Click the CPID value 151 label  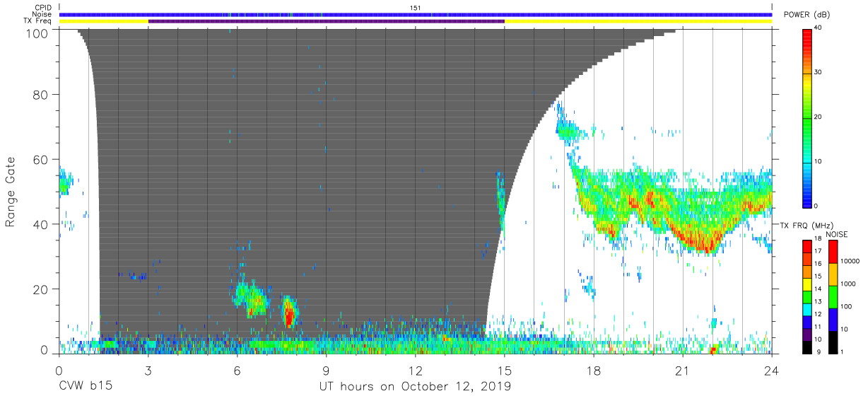pos(416,8)
